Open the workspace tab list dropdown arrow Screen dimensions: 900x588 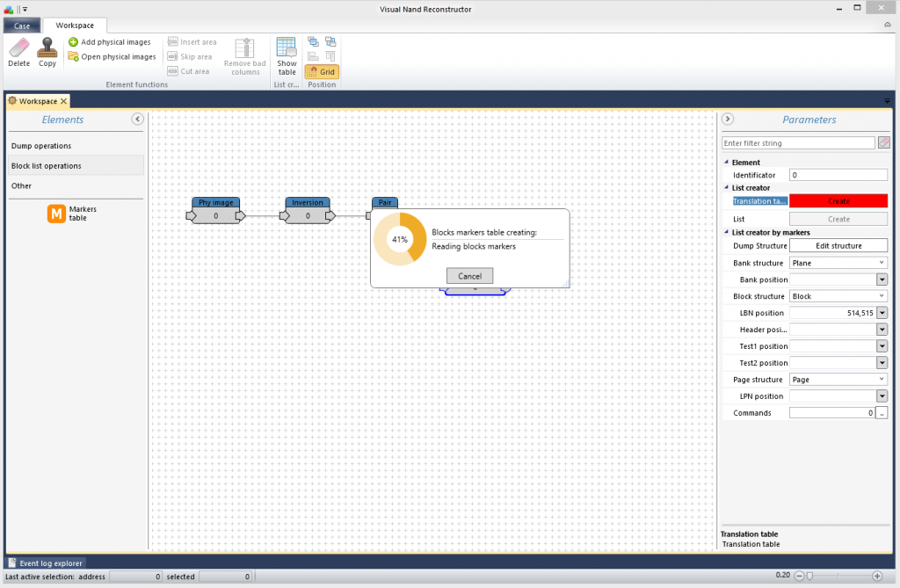(x=888, y=100)
